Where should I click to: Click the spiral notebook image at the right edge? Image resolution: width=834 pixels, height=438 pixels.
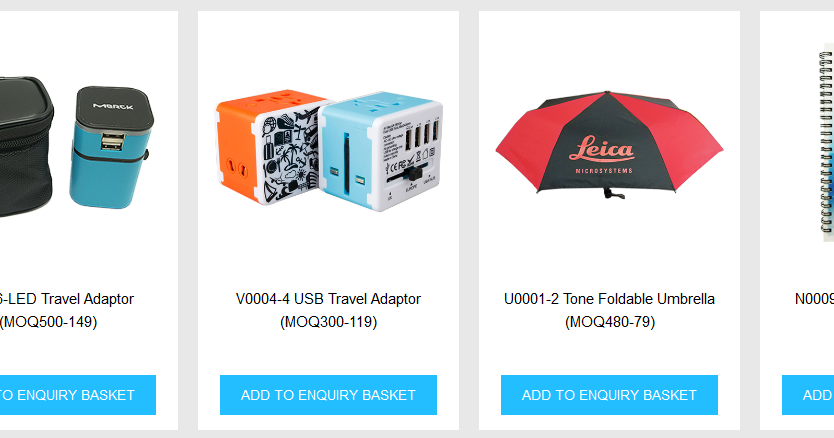tap(825, 144)
